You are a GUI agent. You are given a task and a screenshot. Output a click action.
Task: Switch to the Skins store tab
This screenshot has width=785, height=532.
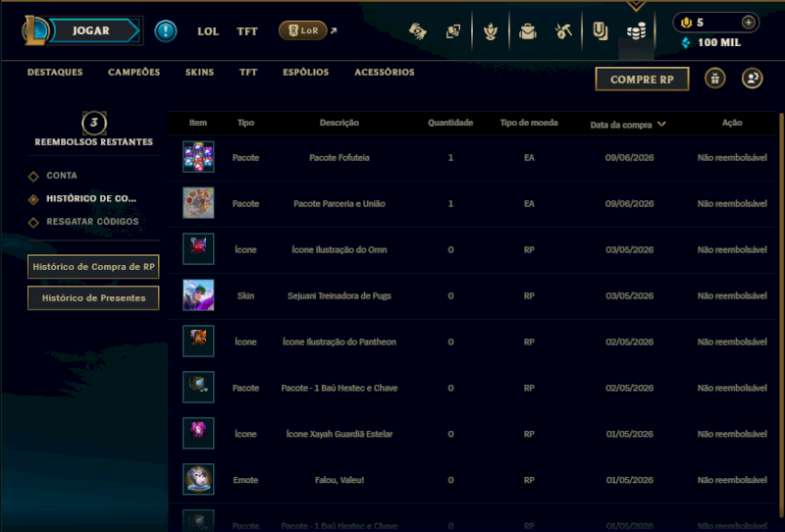tap(199, 73)
